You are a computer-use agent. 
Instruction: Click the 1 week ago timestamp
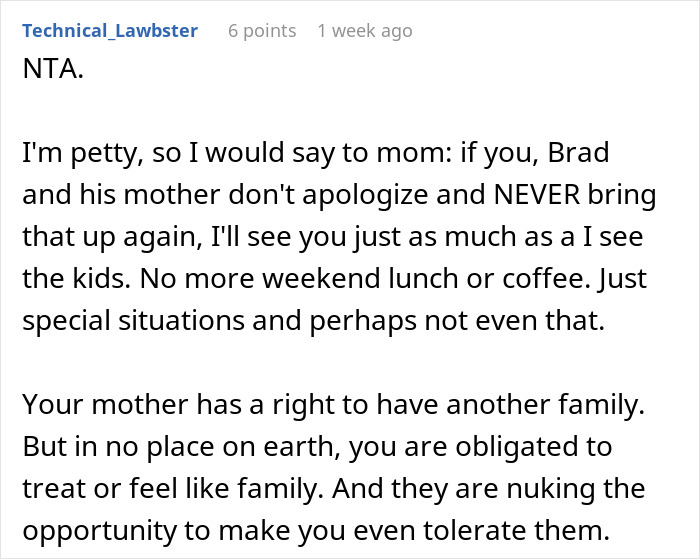(x=364, y=31)
